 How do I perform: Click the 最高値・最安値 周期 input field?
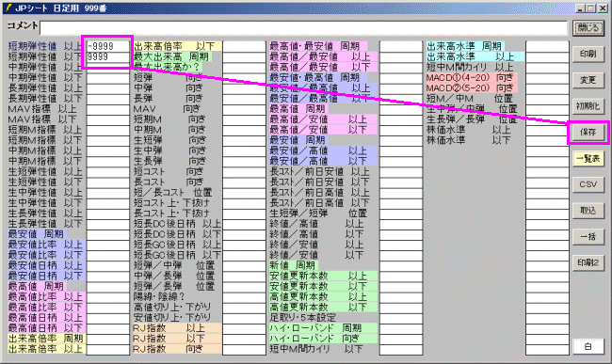pos(401,46)
